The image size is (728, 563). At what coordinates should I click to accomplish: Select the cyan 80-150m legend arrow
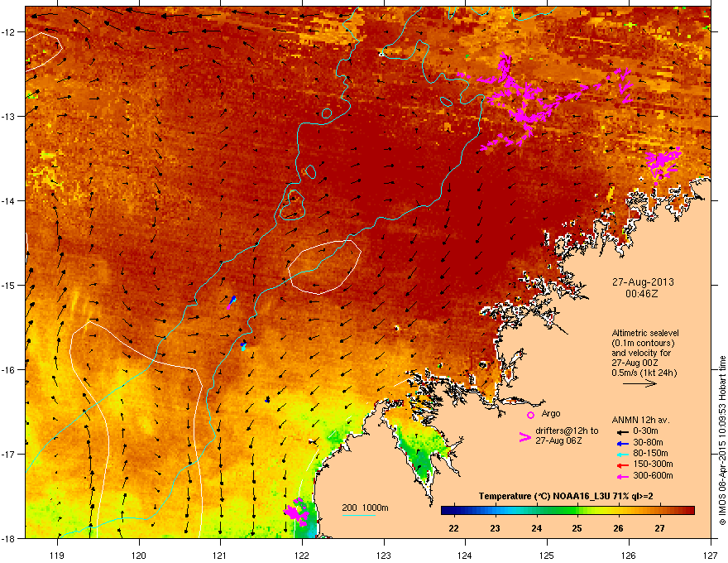[x=622, y=455]
